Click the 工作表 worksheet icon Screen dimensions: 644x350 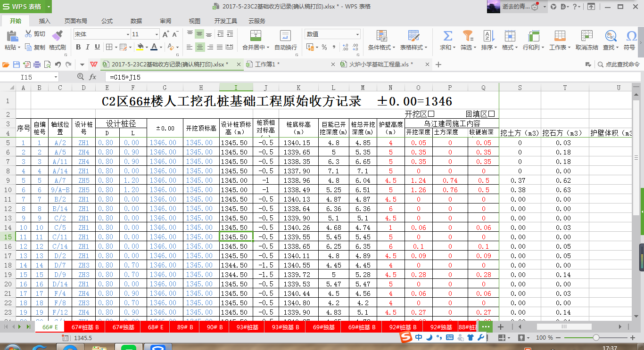tap(560, 36)
